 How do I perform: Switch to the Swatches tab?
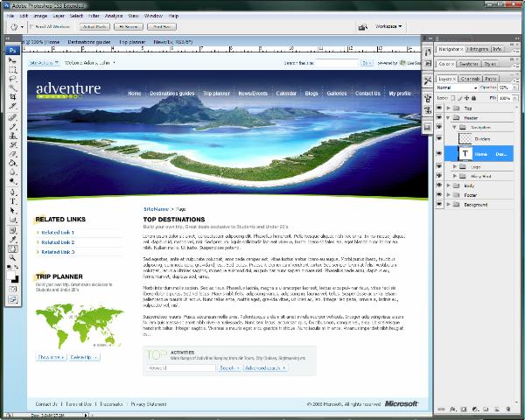(468, 64)
